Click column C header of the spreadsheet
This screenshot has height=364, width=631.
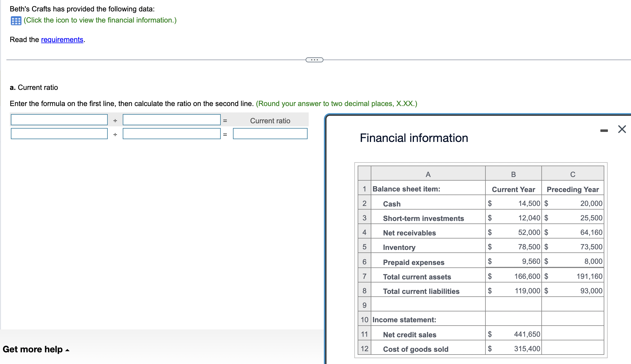[x=573, y=174]
